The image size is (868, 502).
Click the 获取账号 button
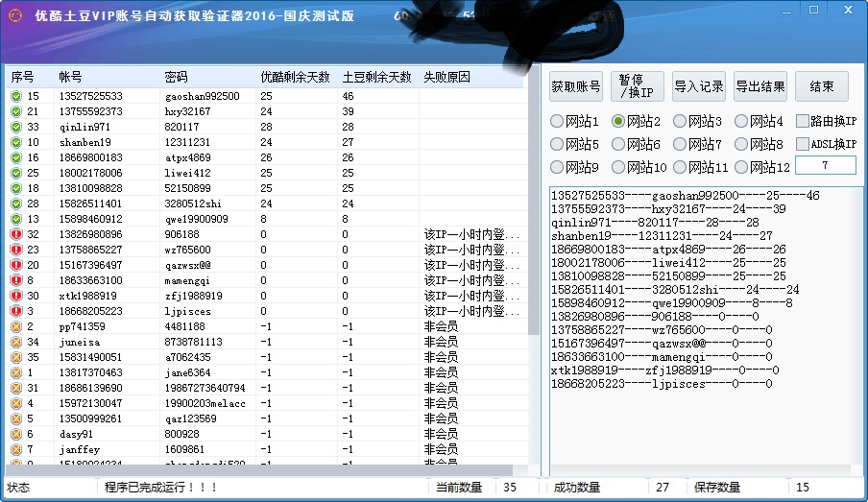576,86
